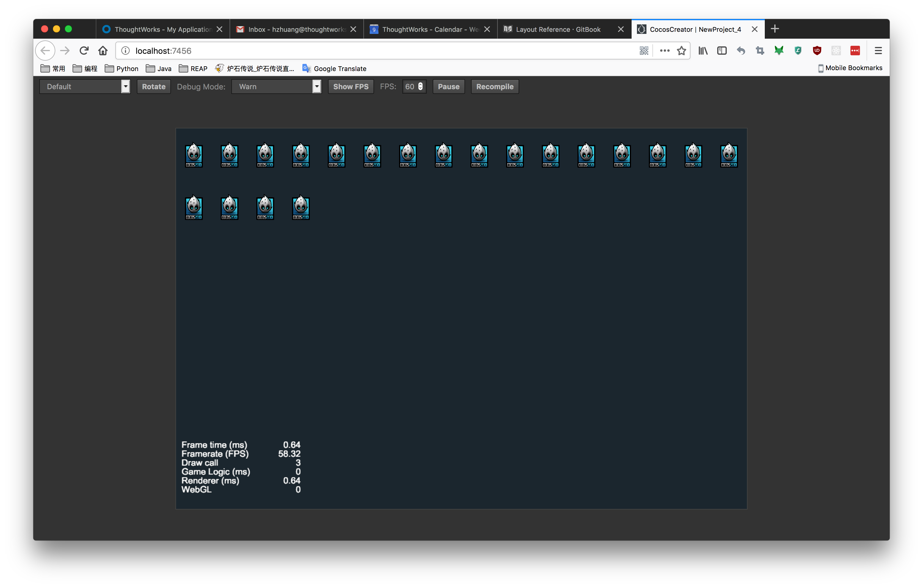Open the Default resolution dropdown

point(85,87)
